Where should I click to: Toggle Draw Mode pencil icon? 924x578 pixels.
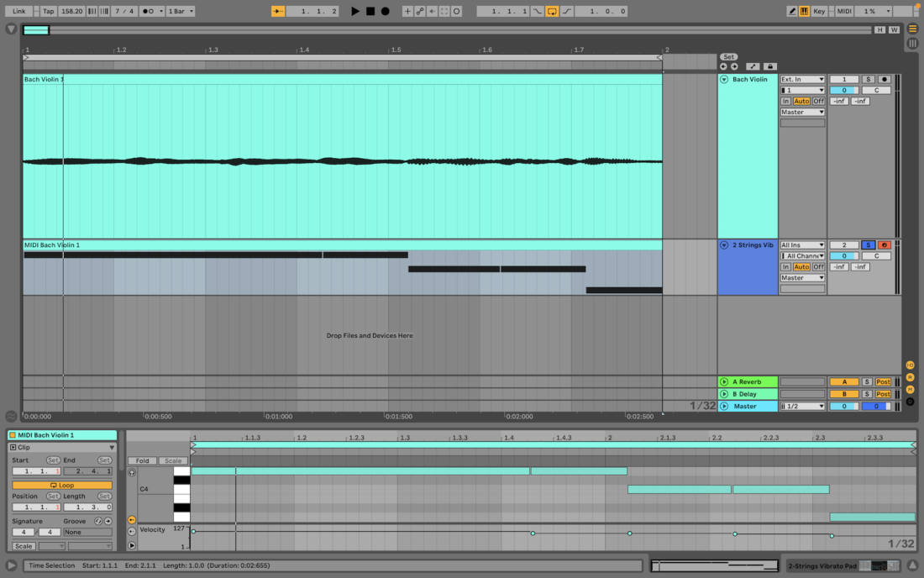(792, 11)
